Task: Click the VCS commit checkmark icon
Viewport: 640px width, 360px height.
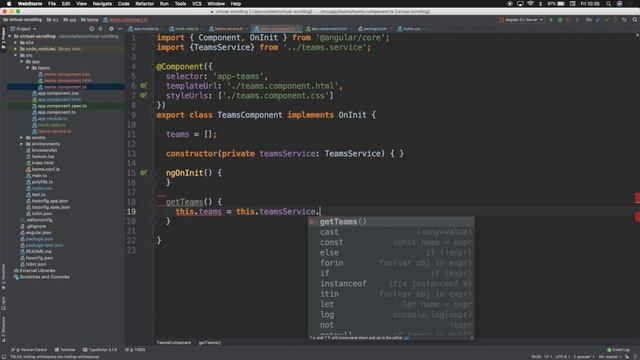Action: (x=607, y=20)
